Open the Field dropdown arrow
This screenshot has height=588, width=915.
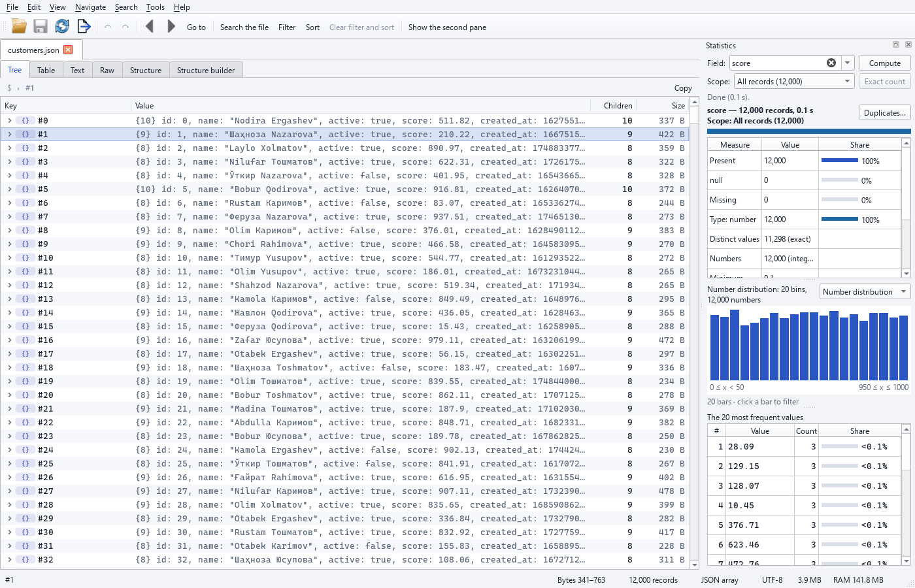point(848,63)
